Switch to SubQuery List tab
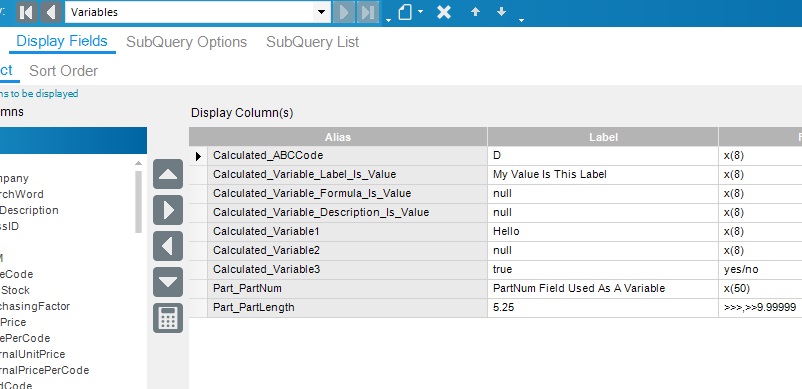 pyautogui.click(x=313, y=42)
